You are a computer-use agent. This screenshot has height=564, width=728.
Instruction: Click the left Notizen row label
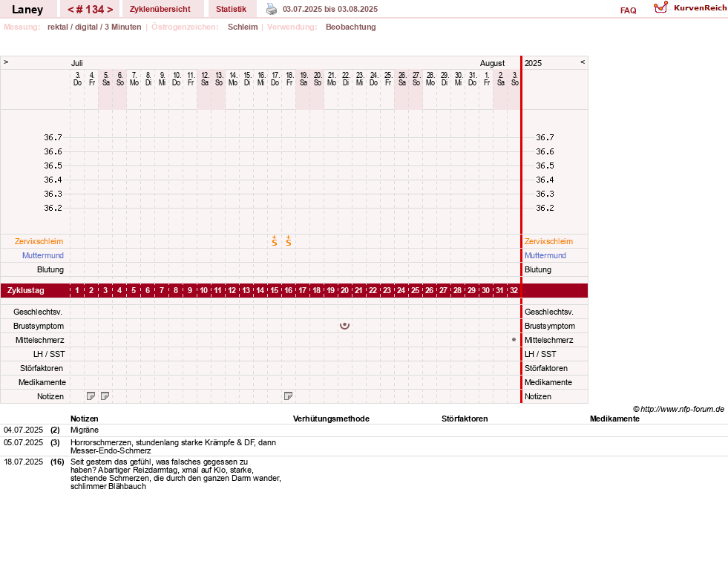click(x=50, y=396)
